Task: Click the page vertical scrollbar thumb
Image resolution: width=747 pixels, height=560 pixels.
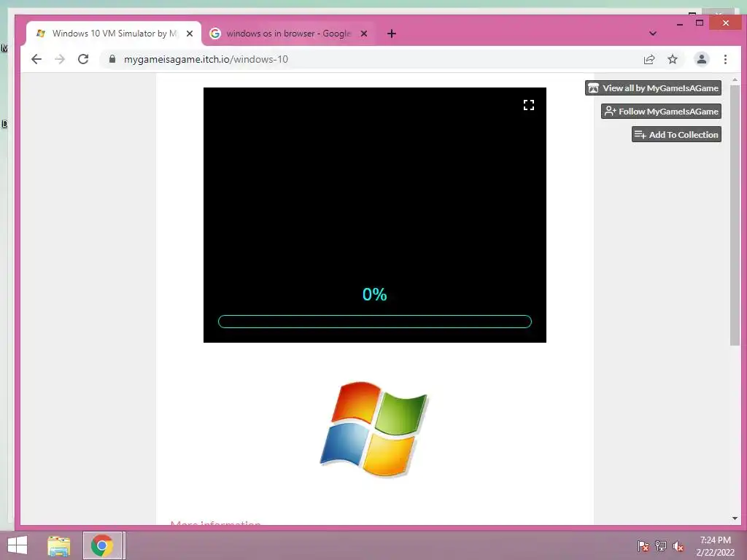Action: pyautogui.click(x=735, y=215)
